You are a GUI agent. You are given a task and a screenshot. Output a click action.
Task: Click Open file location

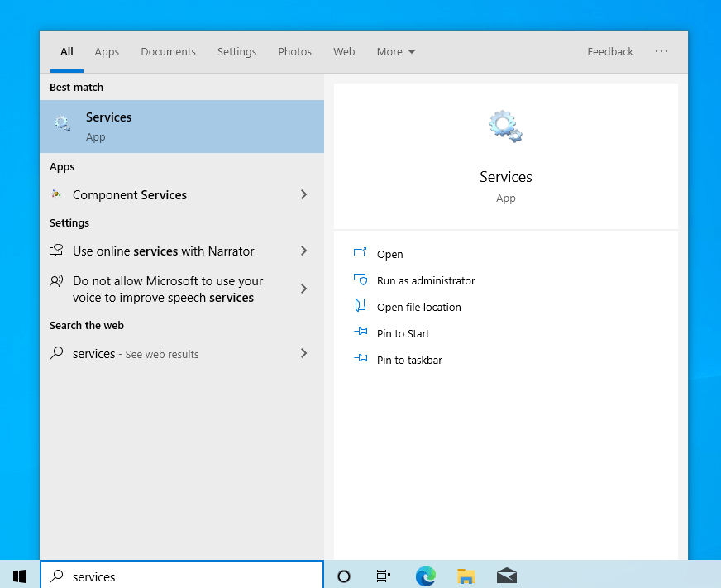[418, 308]
